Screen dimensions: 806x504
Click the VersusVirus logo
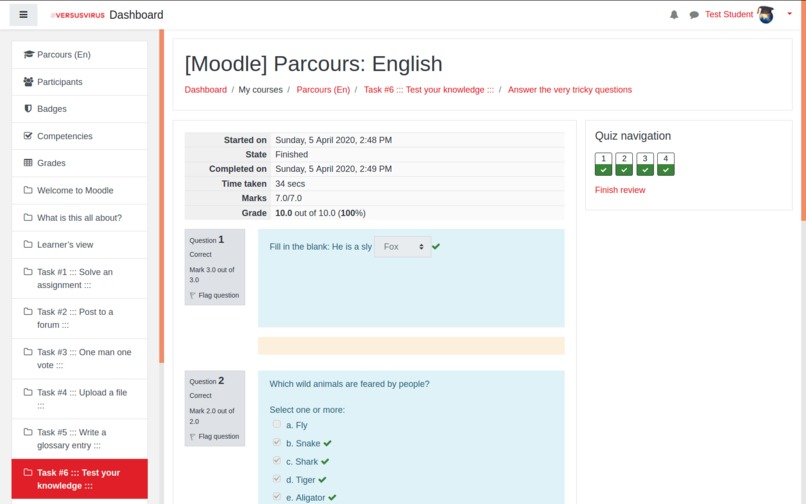coord(78,15)
